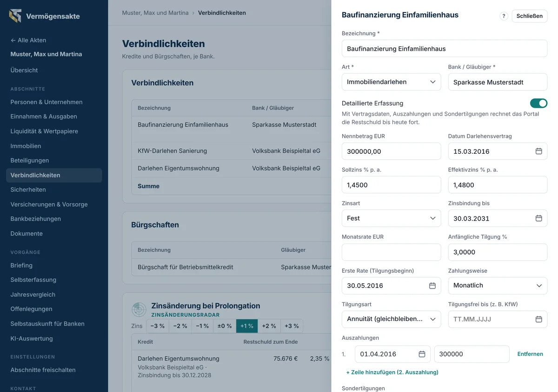Select the +2 % interest option
The height and width of the screenshot is (392, 558).
(x=269, y=326)
